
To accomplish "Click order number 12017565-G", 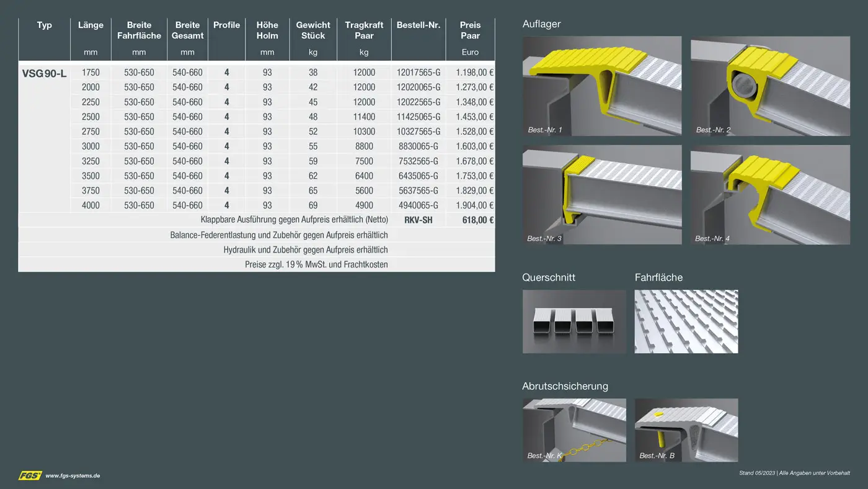I will tap(418, 73).
